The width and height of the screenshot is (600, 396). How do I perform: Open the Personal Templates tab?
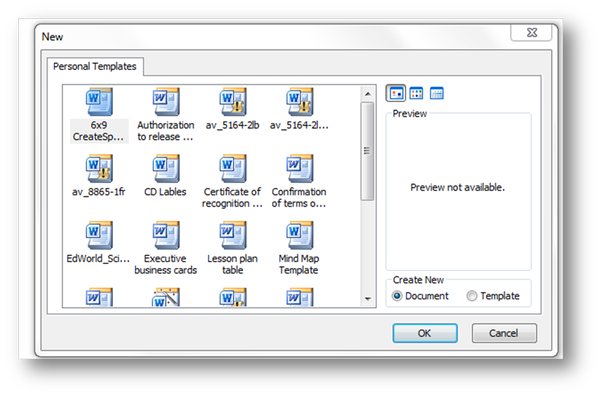(95, 67)
